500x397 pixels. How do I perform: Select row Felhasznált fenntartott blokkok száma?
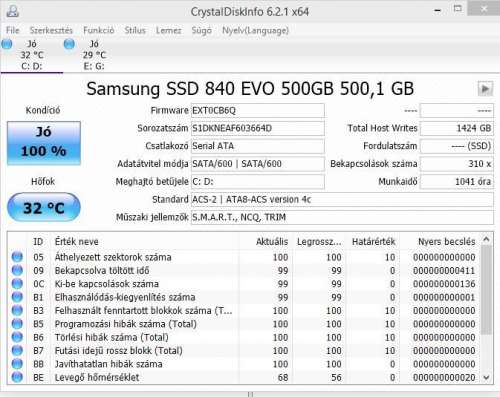(x=244, y=310)
